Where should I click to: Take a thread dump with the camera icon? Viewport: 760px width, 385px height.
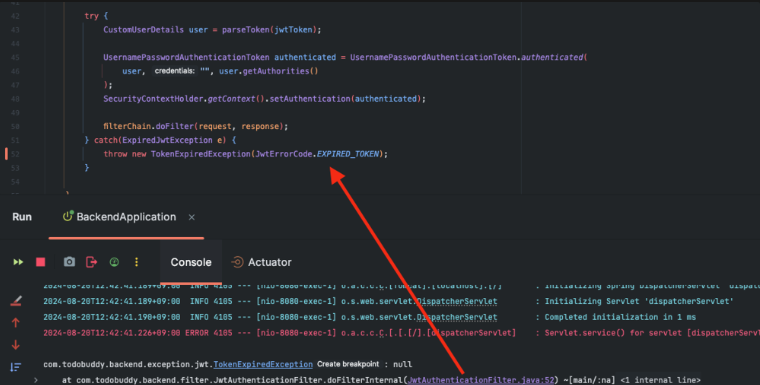point(69,262)
